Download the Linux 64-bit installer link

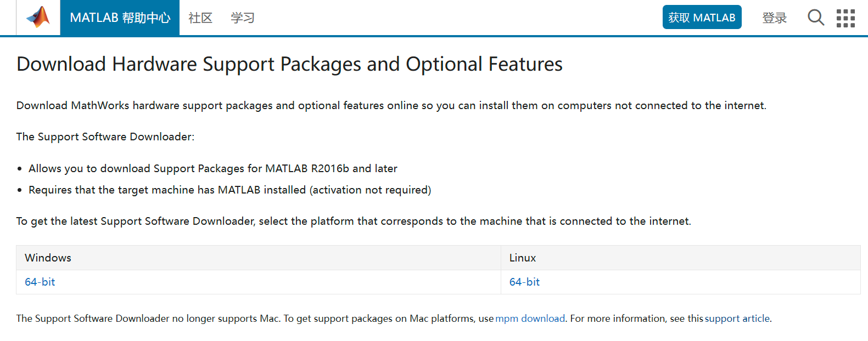point(524,282)
